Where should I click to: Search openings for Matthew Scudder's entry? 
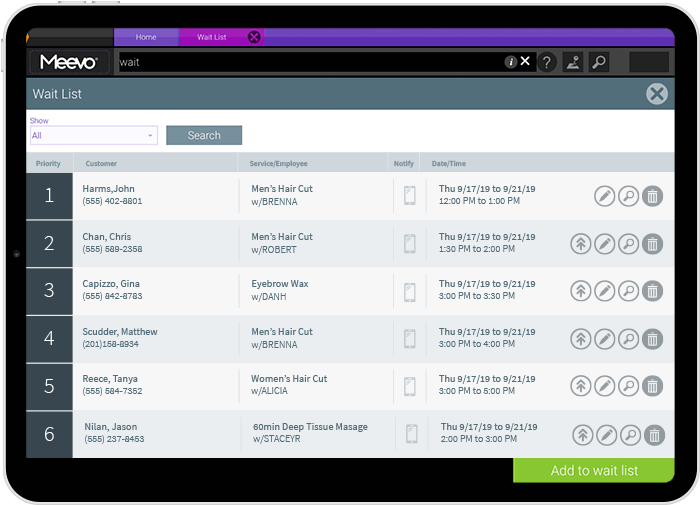[628, 339]
